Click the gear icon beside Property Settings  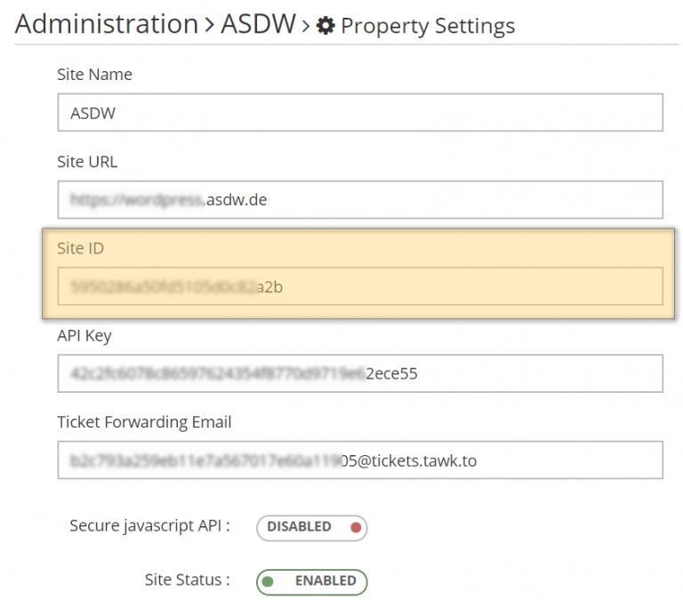pos(326,26)
